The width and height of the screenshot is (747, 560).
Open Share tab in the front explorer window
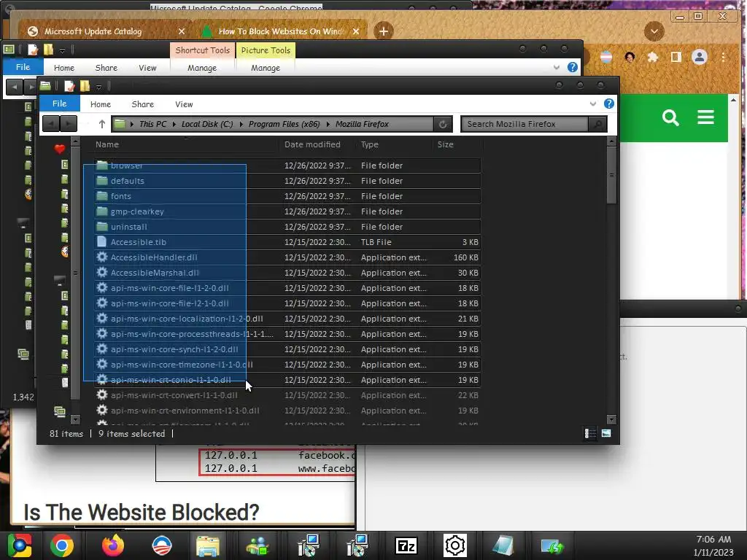pos(143,104)
